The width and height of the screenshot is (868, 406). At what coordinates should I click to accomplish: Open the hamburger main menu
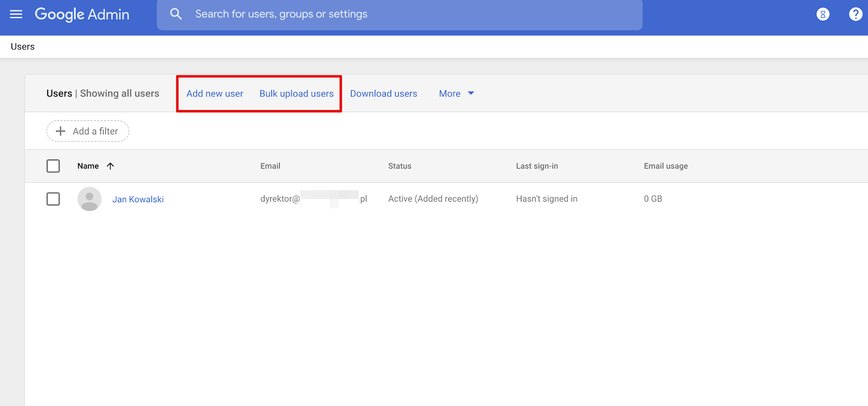click(x=16, y=14)
